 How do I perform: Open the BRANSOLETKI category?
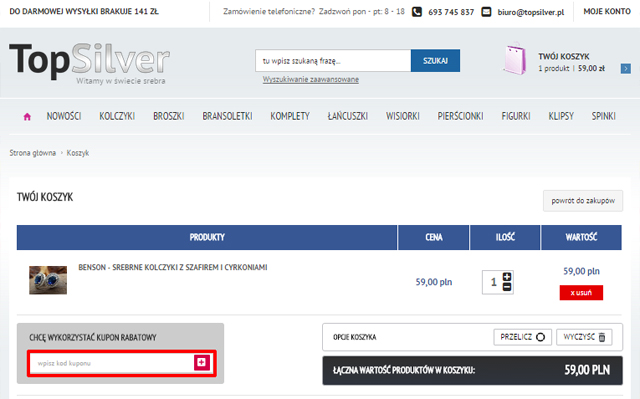(x=227, y=116)
